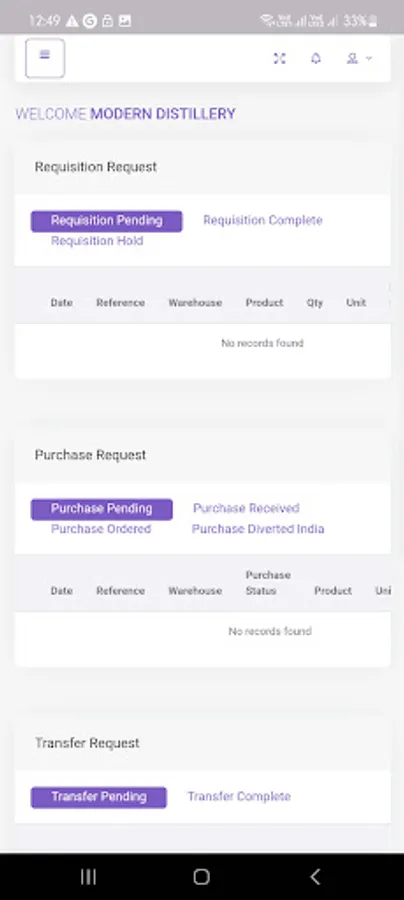Click Reference header in Requisition table
The image size is (404, 900).
(x=121, y=302)
